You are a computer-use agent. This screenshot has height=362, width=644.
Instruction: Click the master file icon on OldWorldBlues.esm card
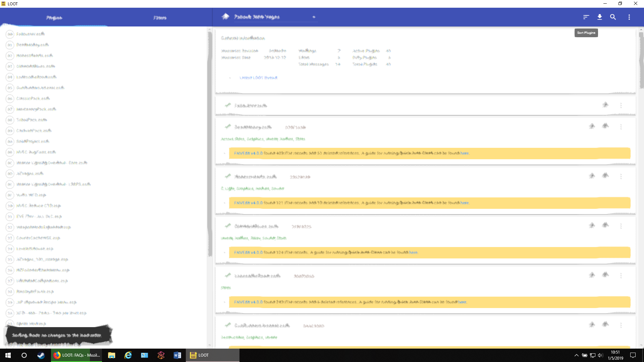click(592, 226)
